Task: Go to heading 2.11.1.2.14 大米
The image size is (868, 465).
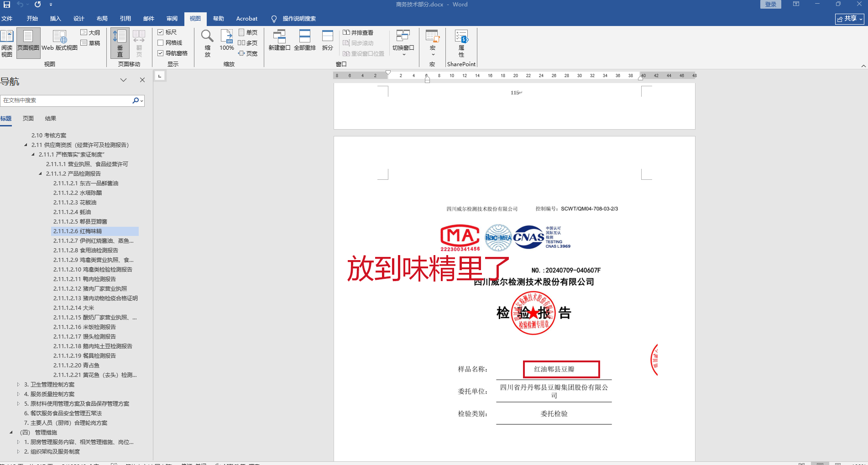Action: [x=74, y=308]
